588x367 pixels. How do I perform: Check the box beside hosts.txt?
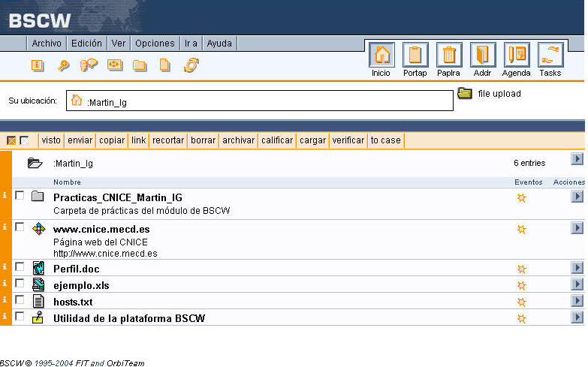pos(20,300)
